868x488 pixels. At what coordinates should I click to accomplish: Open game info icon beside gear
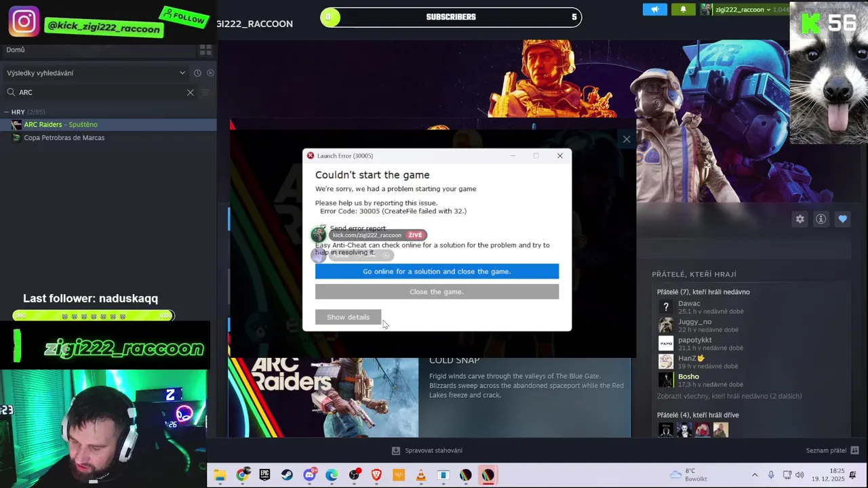[821, 219]
